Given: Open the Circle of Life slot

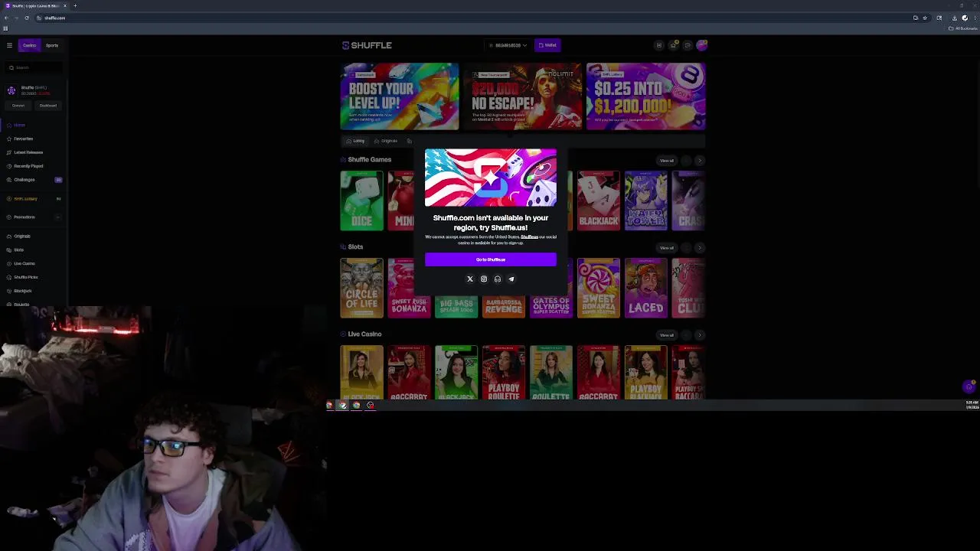Looking at the screenshot, I should pos(361,288).
